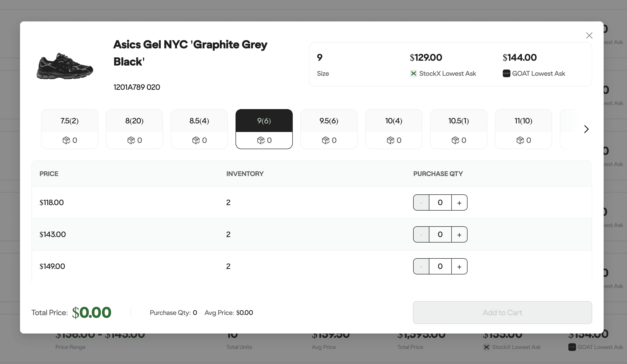
Task: Decrease quantity for $118.00 row
Action: click(x=421, y=203)
